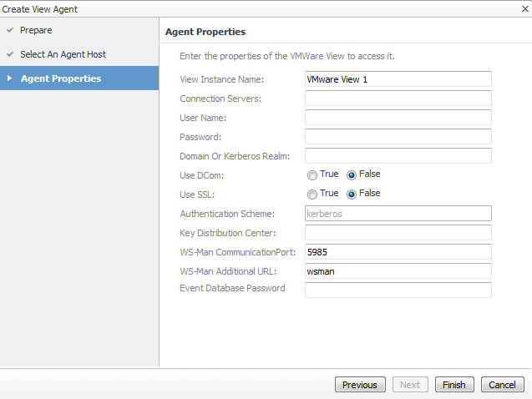Screen dimensions: 532x399
Task: Focus the User Name text box
Action: [398, 118]
